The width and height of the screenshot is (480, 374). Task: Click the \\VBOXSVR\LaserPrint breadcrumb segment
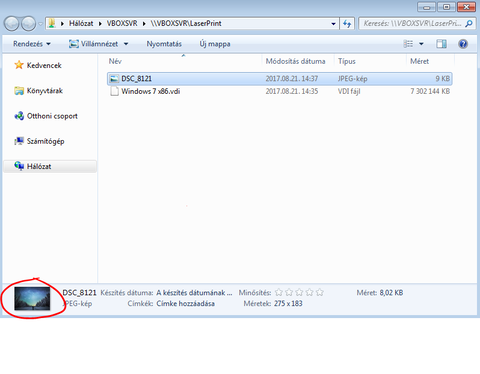pos(186,23)
